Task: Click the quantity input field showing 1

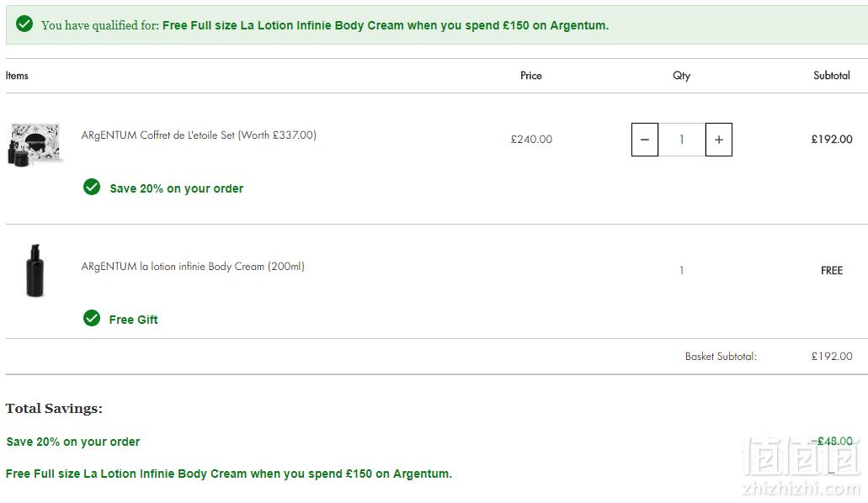Action: pyautogui.click(x=681, y=140)
